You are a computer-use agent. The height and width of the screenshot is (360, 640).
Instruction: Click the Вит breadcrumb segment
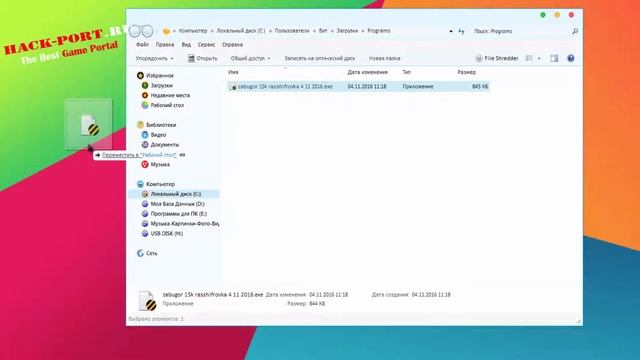pyautogui.click(x=323, y=31)
